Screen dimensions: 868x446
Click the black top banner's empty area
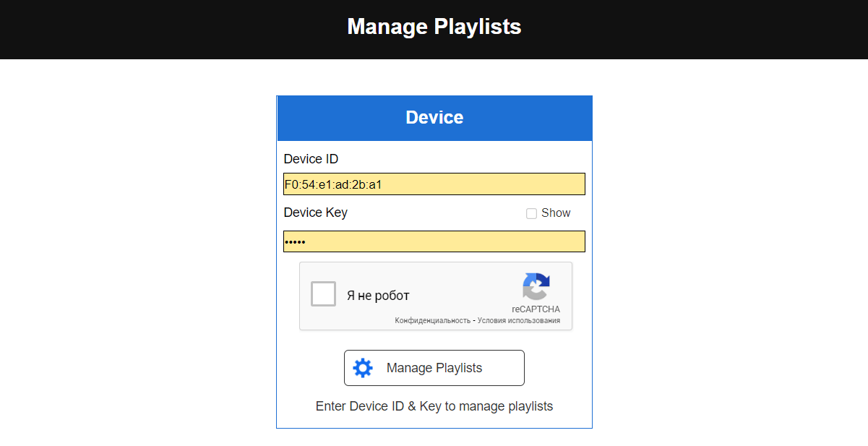[145, 29]
